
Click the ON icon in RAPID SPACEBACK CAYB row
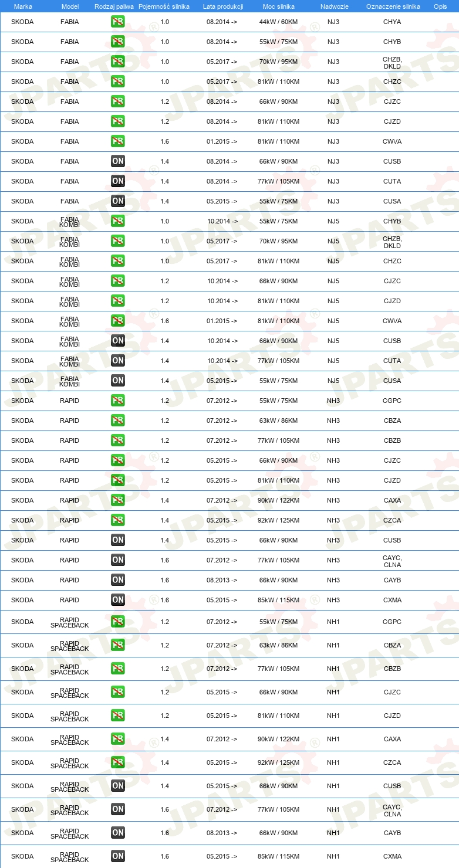point(118,833)
